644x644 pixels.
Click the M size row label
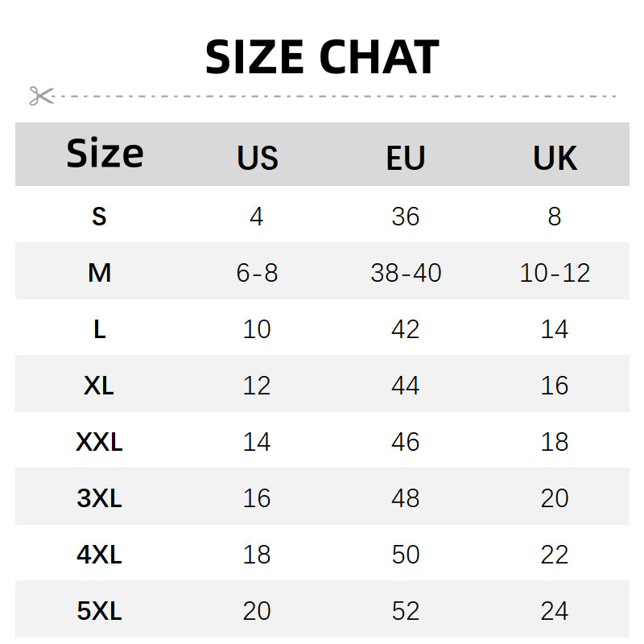pos(99,273)
